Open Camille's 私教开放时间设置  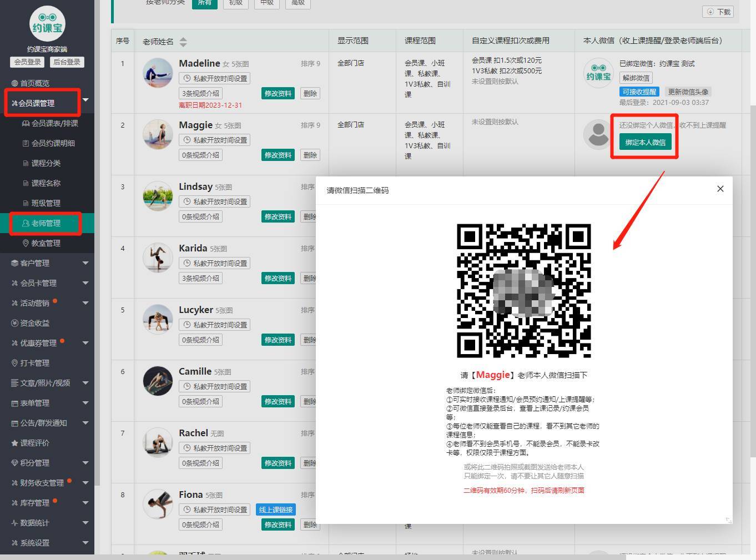pos(215,386)
